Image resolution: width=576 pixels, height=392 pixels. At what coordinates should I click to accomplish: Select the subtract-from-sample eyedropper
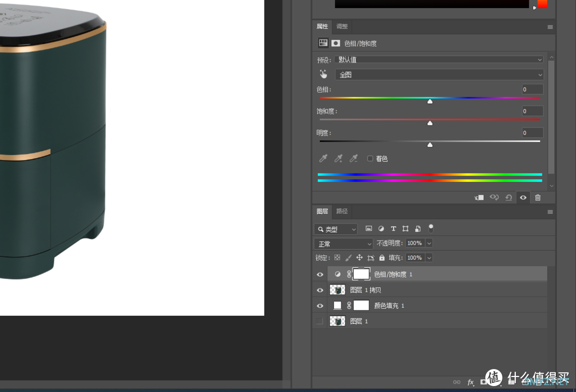point(354,158)
